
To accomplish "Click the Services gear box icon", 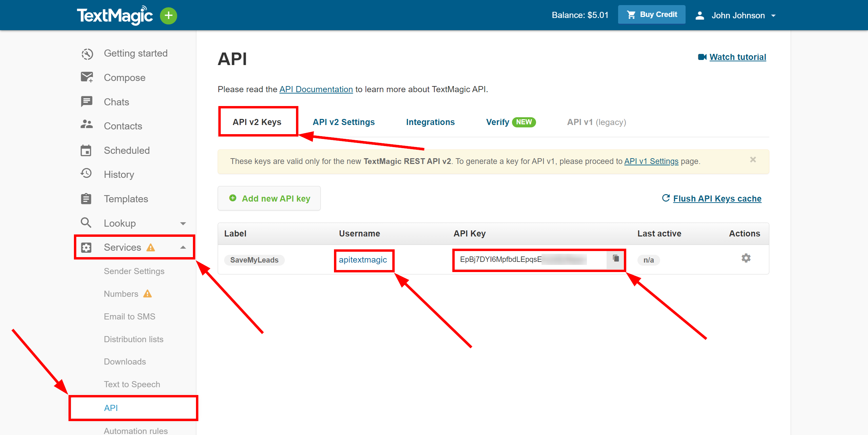I will click(x=86, y=247).
